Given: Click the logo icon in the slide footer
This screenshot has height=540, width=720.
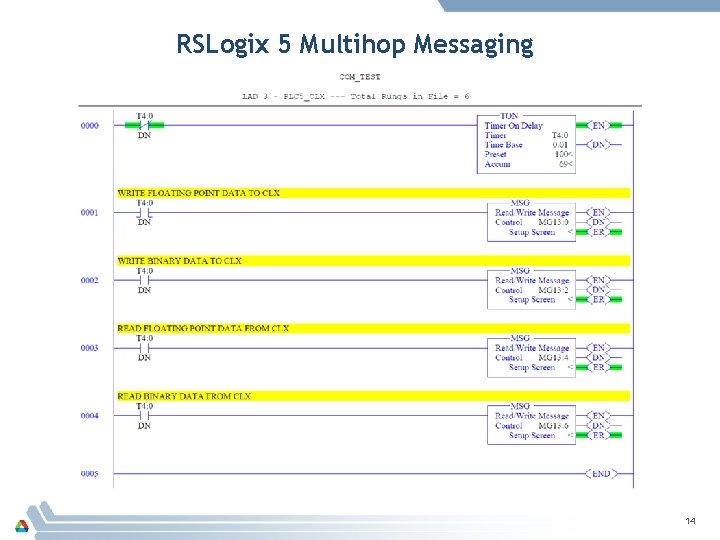Looking at the screenshot, I should tap(22, 526).
